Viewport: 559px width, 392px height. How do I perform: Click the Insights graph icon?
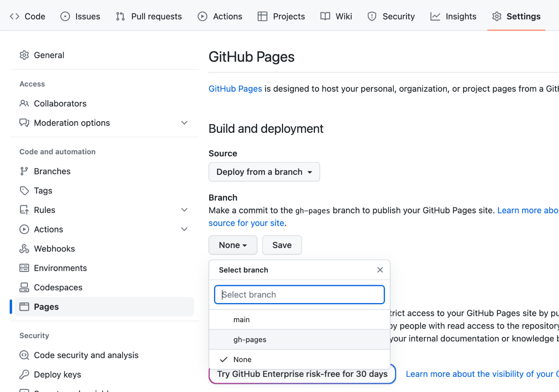click(x=435, y=16)
